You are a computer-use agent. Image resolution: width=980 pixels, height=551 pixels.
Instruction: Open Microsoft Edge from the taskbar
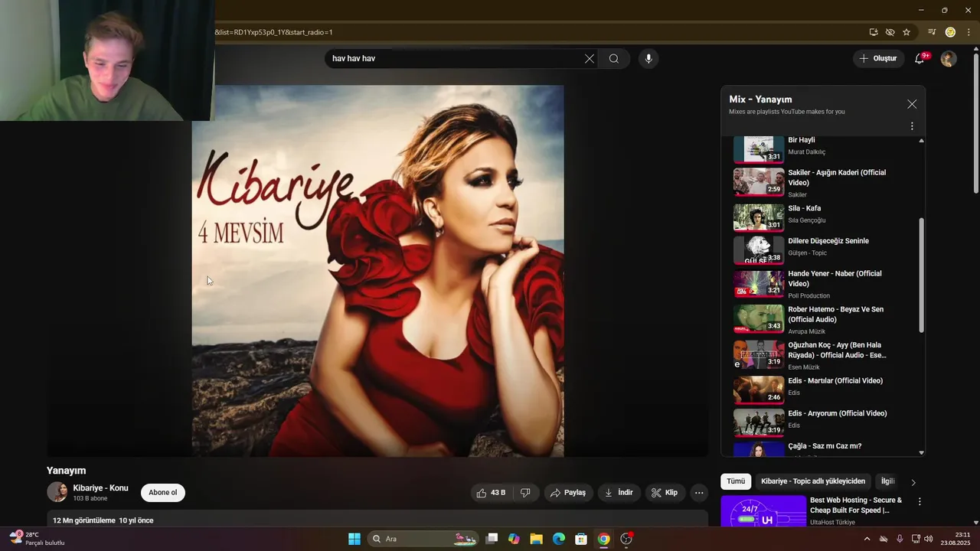coord(559,539)
